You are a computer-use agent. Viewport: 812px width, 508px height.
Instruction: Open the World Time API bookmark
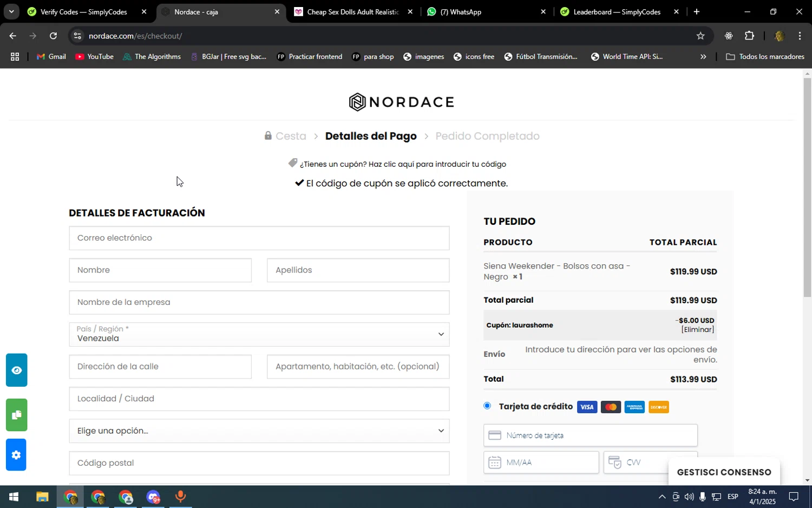click(x=627, y=56)
